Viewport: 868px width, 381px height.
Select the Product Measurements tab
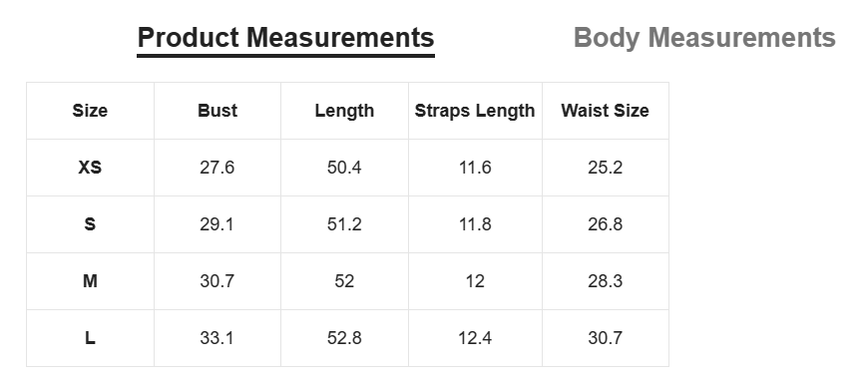(x=285, y=38)
